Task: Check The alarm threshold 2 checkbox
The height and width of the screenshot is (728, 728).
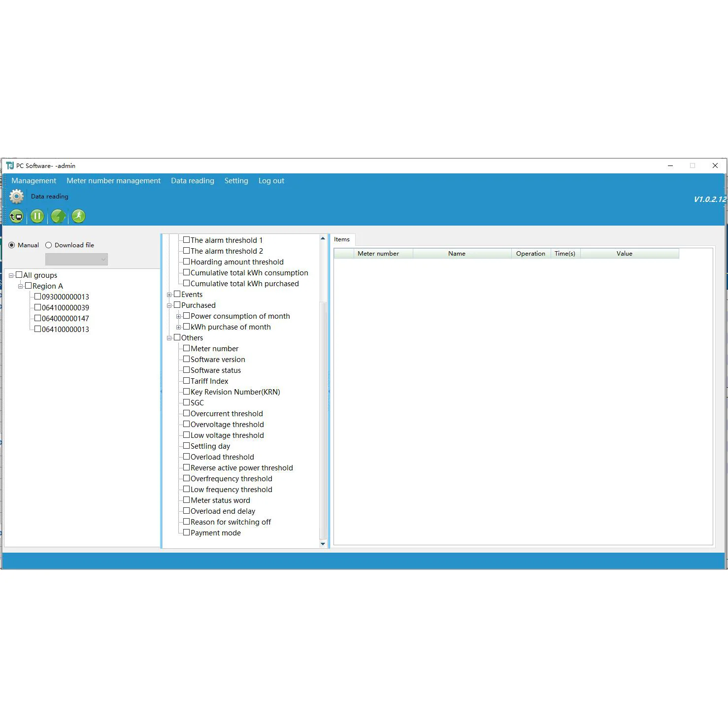Action: tap(187, 251)
